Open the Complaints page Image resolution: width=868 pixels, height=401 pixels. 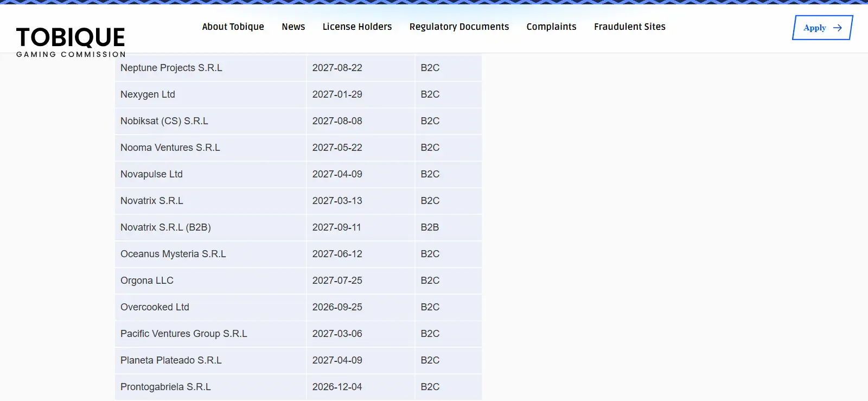(551, 27)
